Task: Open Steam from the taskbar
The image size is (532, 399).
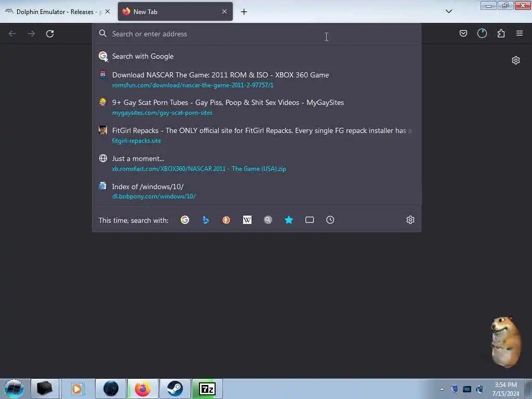Action: click(175, 389)
